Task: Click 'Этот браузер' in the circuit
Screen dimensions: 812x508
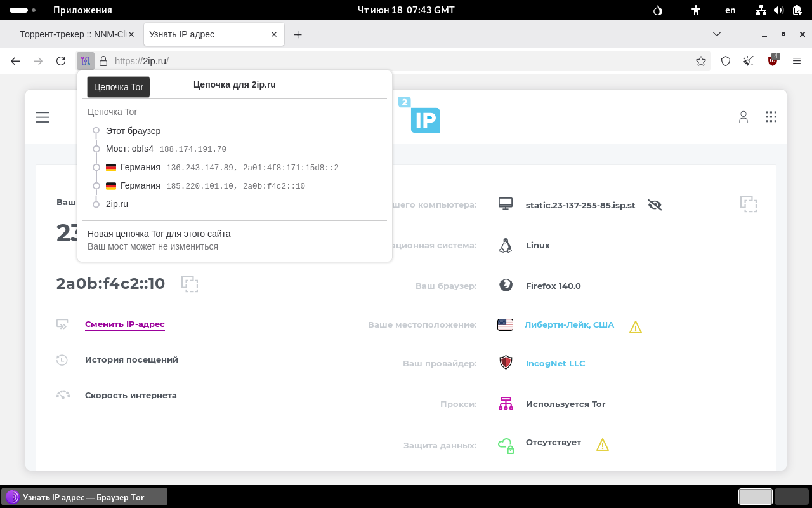Action: pos(133,131)
